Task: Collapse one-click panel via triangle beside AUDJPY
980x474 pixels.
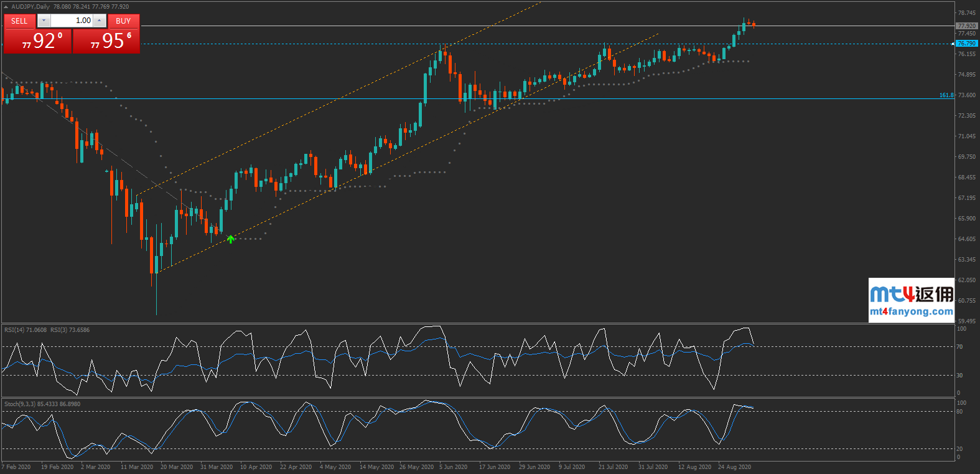Action: [x=6, y=7]
